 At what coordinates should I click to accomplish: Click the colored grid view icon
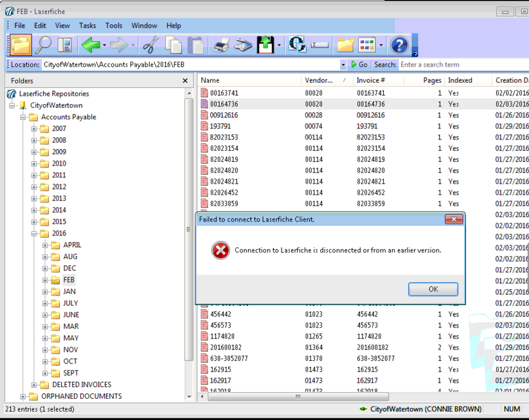(x=367, y=45)
